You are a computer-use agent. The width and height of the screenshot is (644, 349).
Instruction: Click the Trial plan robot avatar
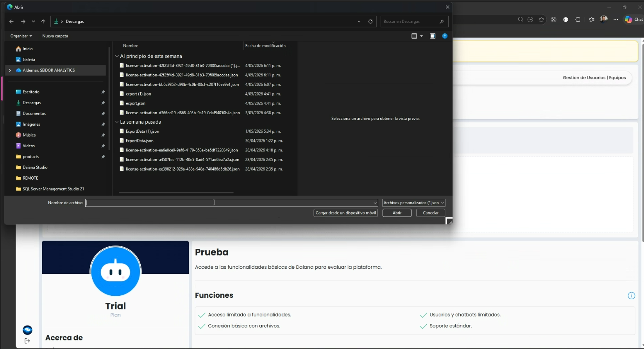[116, 271]
